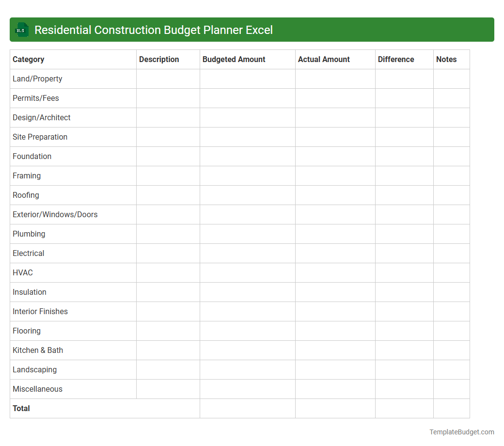Select the Actual Amount column header
Viewport: 504px width, 446px height.
(324, 59)
